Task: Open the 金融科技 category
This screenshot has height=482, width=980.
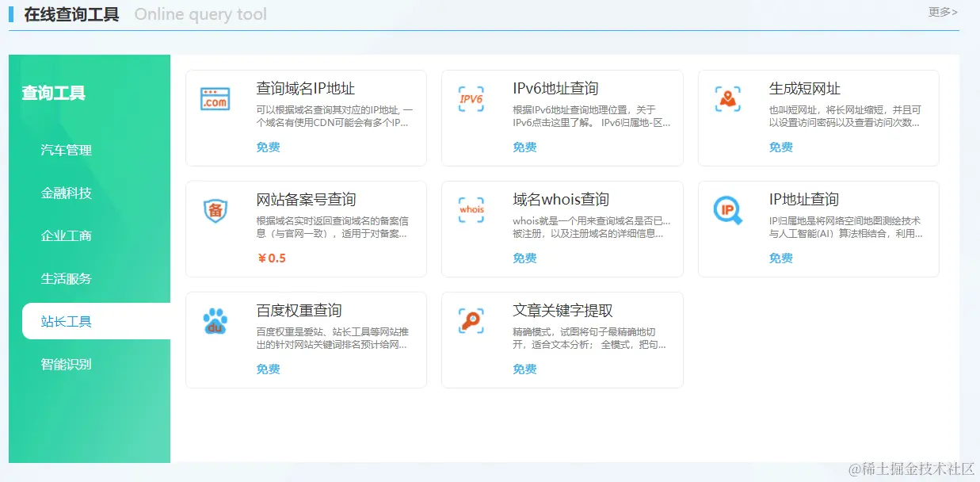Action: coord(67,193)
